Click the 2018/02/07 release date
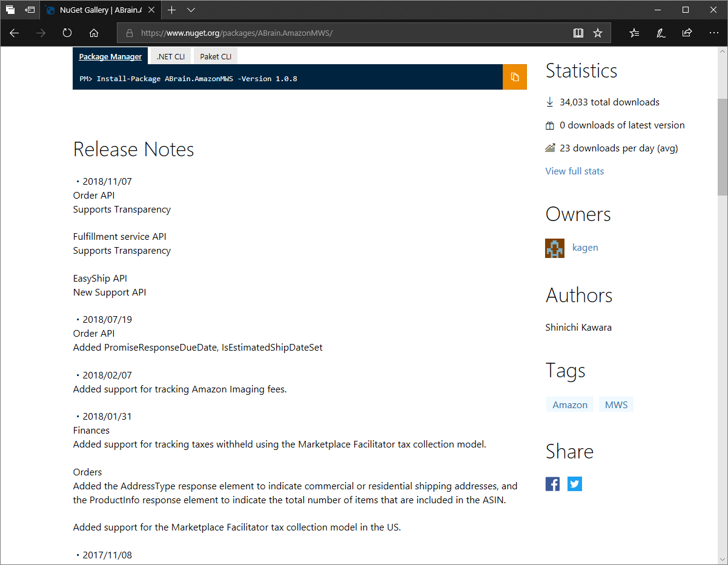This screenshot has height=565, width=728. [107, 375]
